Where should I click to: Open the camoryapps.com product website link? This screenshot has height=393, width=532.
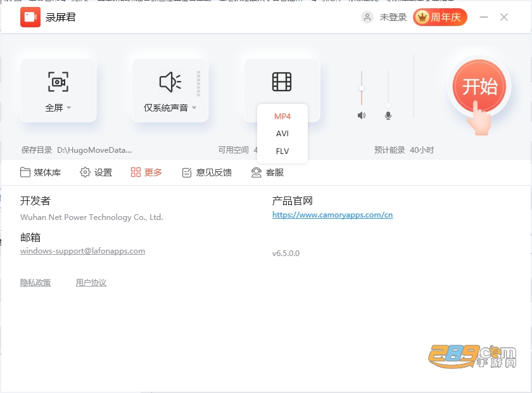[332, 215]
